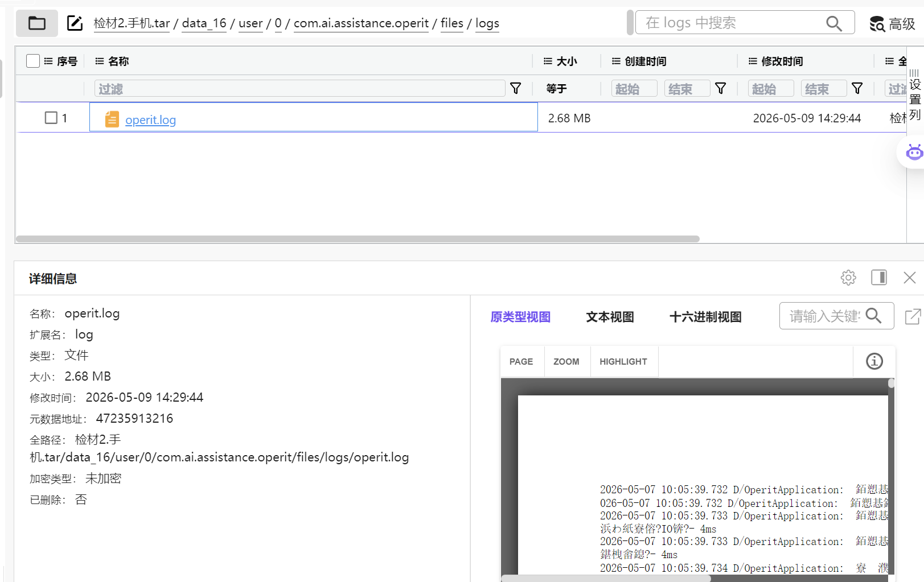Viewport: 924px width, 582px height.
Task: Open the operit.log file link
Action: 150,120
